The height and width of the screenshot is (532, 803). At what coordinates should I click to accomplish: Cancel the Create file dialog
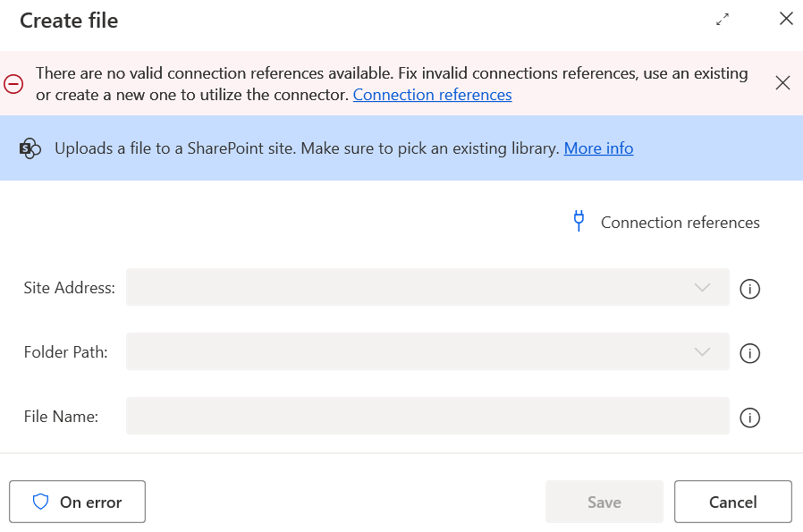pos(732,502)
